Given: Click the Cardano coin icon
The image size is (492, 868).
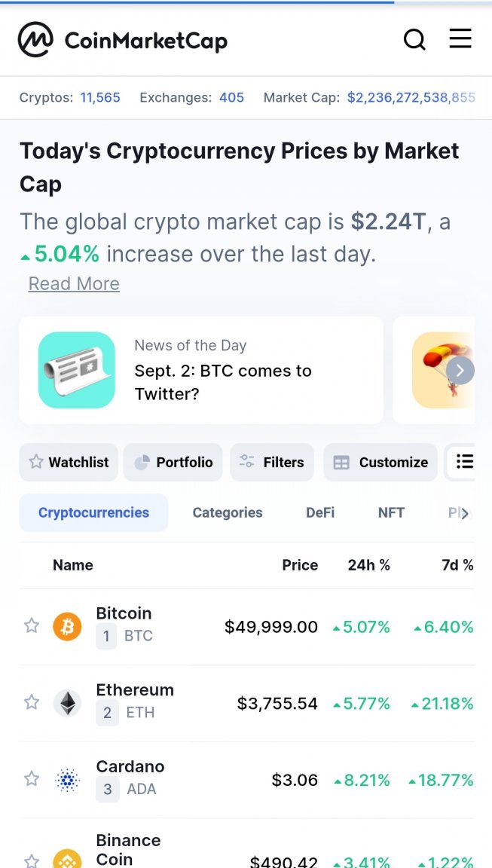Looking at the screenshot, I should [67, 780].
